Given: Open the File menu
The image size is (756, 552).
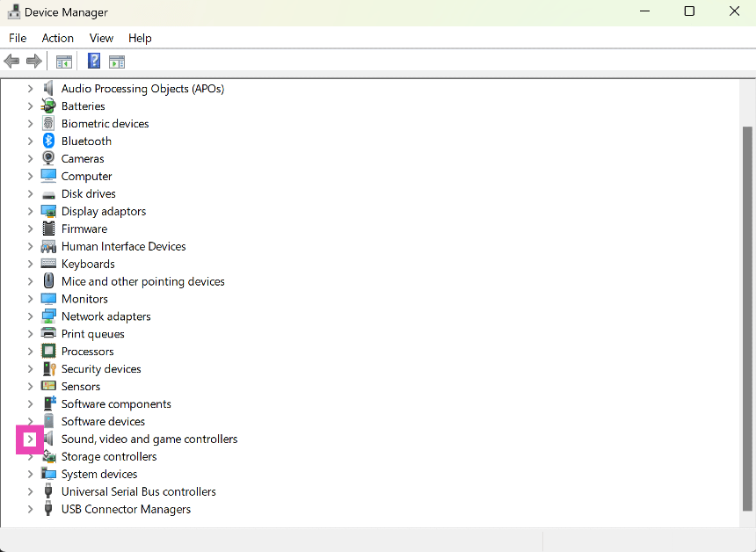Looking at the screenshot, I should [x=18, y=38].
